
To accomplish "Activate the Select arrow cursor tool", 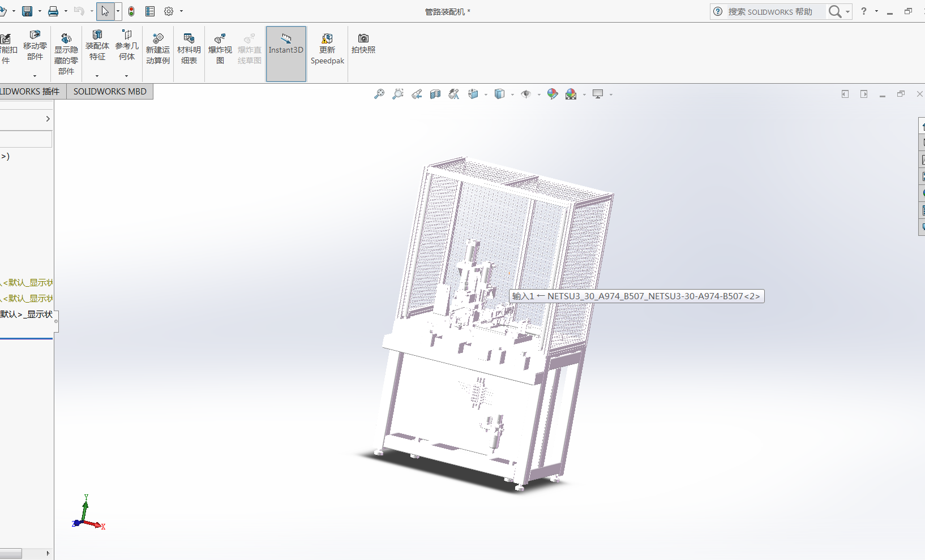I will click(105, 11).
